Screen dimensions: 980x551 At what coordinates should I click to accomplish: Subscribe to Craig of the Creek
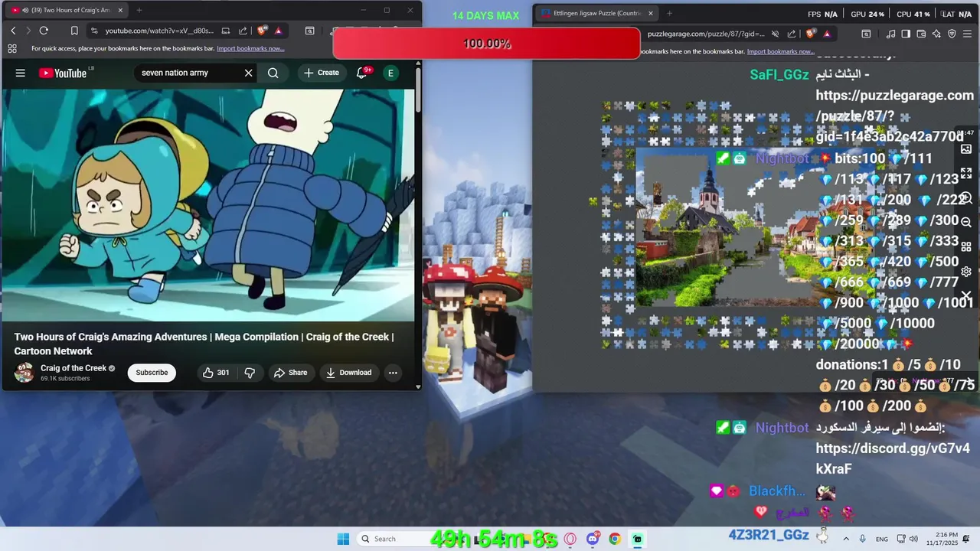[152, 373]
